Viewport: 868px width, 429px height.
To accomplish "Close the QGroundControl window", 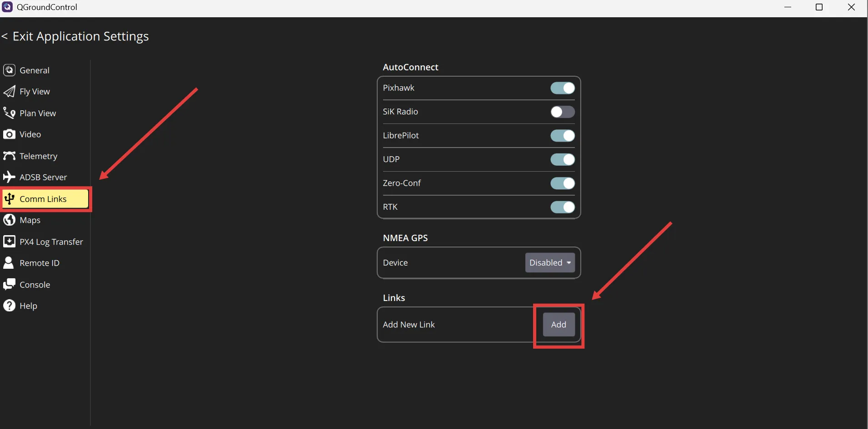I will click(852, 7).
